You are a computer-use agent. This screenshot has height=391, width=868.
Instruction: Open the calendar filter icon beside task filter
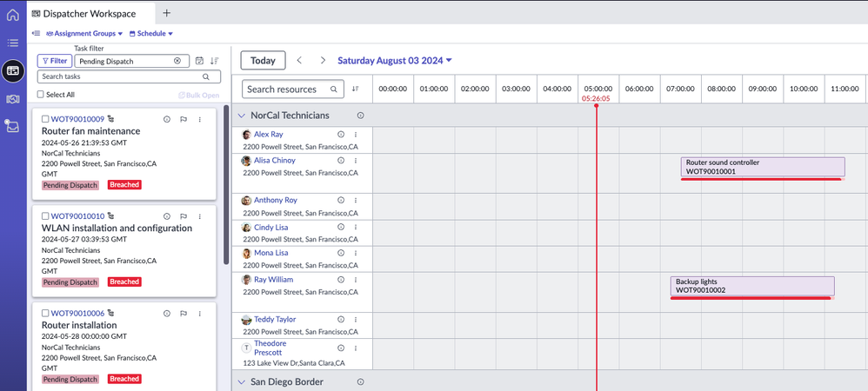(200, 61)
